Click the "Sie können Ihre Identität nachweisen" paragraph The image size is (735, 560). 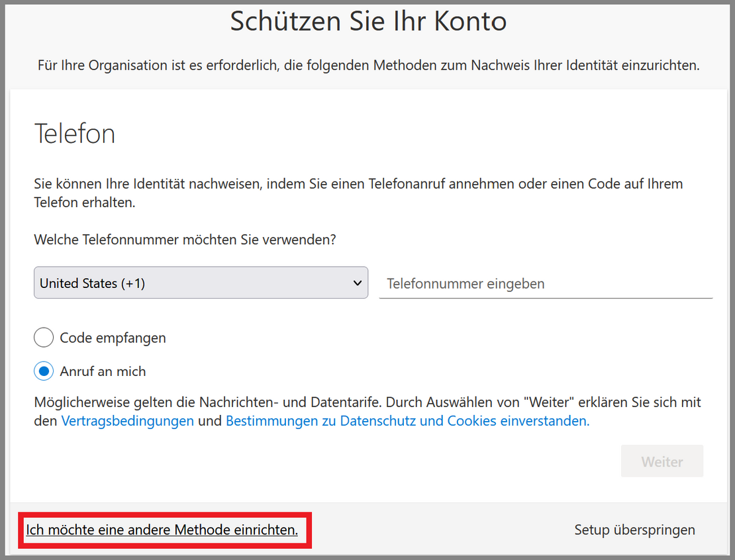click(x=358, y=193)
